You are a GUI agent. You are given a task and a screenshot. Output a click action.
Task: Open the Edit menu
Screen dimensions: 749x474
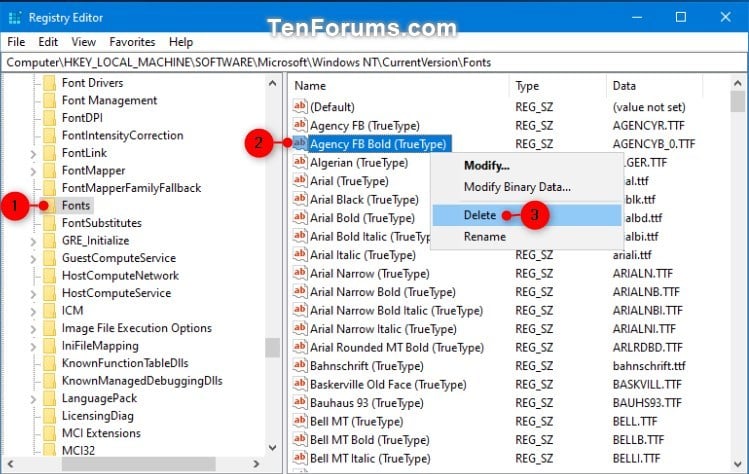tap(48, 42)
